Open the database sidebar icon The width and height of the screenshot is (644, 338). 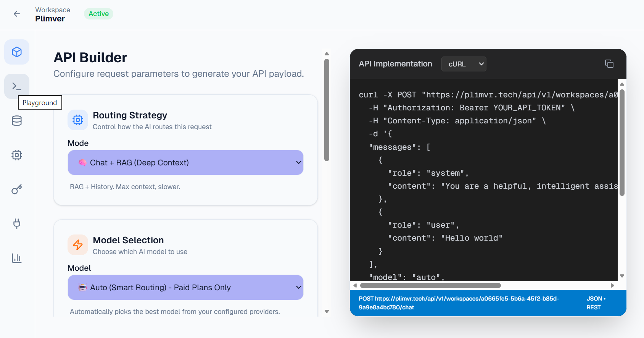(17, 121)
